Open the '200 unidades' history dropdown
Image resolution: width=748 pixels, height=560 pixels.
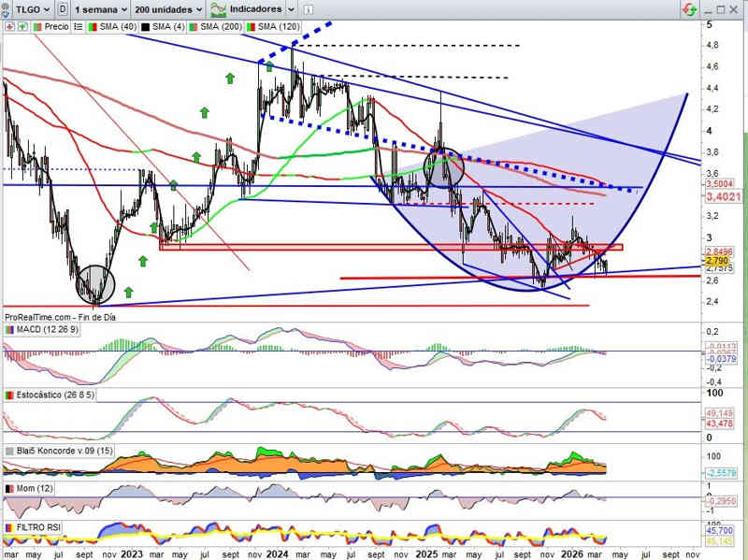[167, 8]
